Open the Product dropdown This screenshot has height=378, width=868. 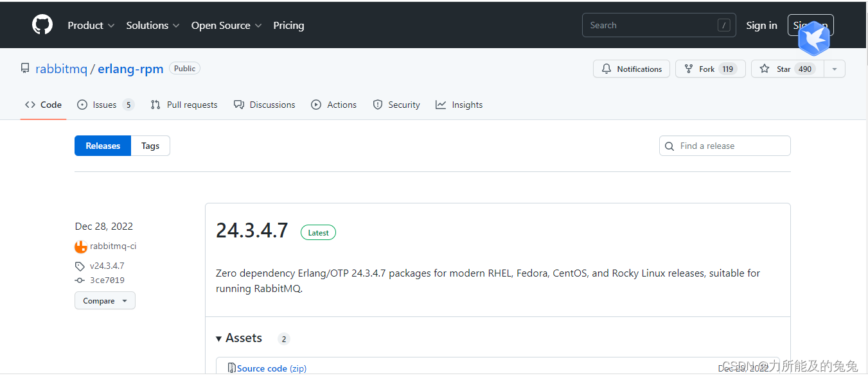pyautogui.click(x=91, y=25)
